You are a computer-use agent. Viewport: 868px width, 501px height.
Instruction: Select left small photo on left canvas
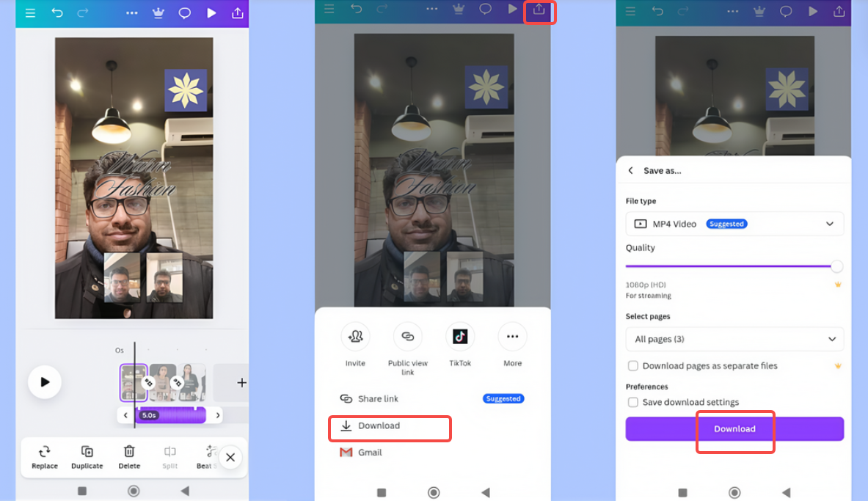click(122, 277)
